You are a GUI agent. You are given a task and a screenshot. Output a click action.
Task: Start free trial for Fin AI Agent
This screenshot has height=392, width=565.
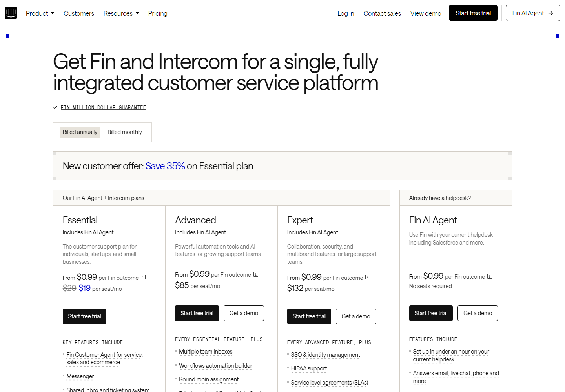coord(431,313)
